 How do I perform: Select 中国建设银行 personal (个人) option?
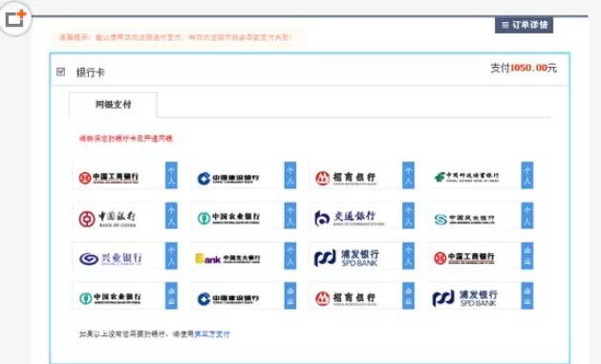(244, 176)
